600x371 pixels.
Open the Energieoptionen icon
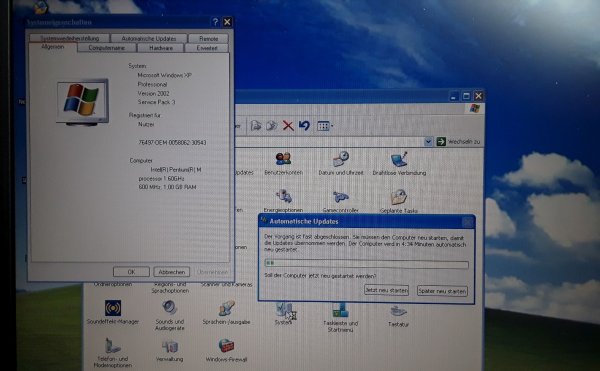(284, 201)
